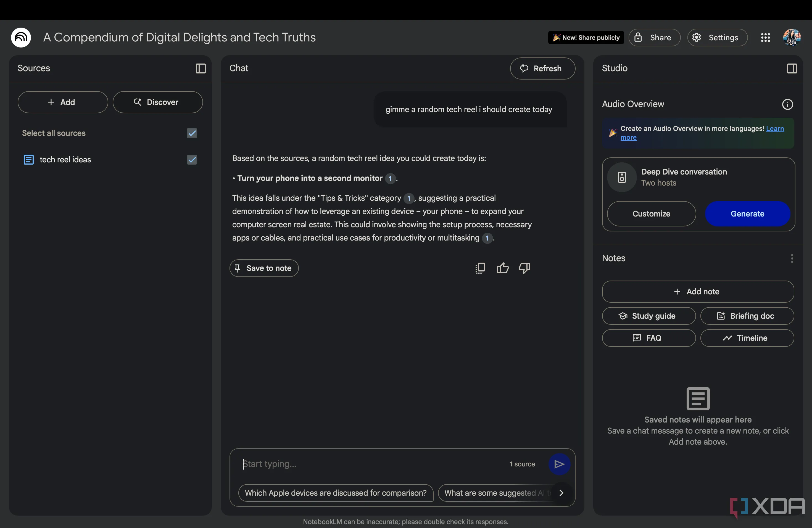
Task: Open the Google apps grid
Action: tap(765, 38)
